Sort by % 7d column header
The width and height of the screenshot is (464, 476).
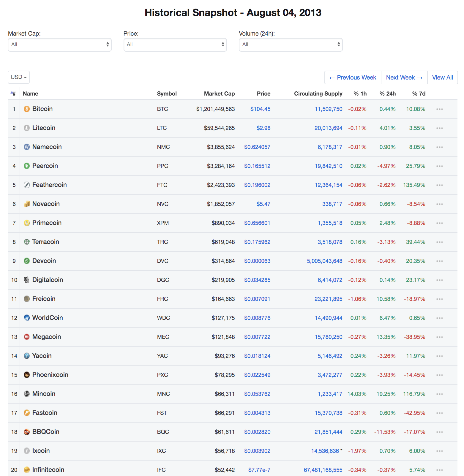tap(419, 93)
